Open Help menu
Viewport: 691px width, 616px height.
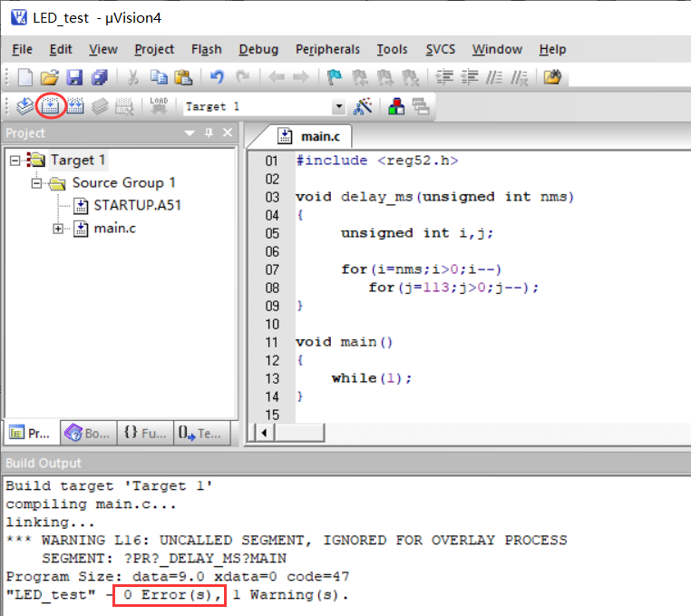[552, 49]
